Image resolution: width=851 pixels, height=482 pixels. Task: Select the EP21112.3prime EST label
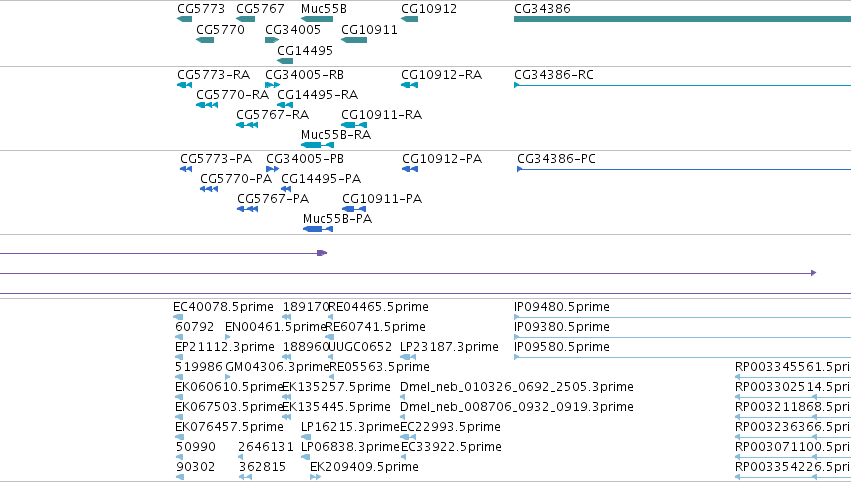pos(225,347)
